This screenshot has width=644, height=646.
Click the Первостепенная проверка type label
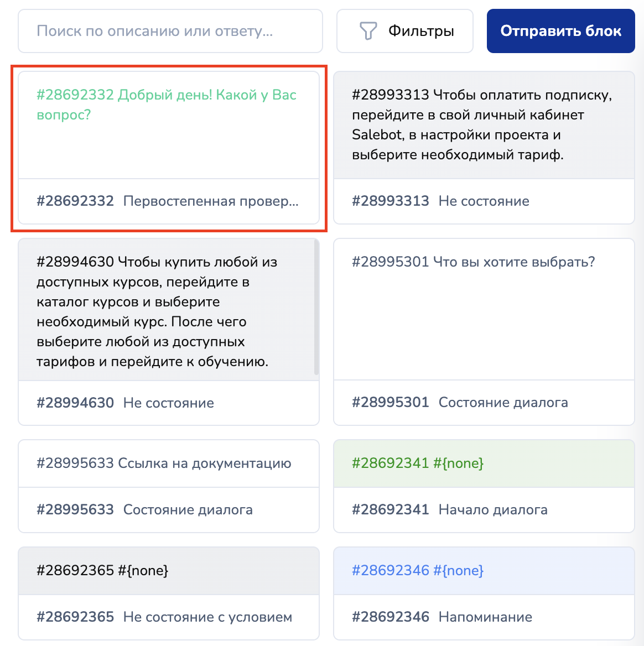click(x=211, y=201)
